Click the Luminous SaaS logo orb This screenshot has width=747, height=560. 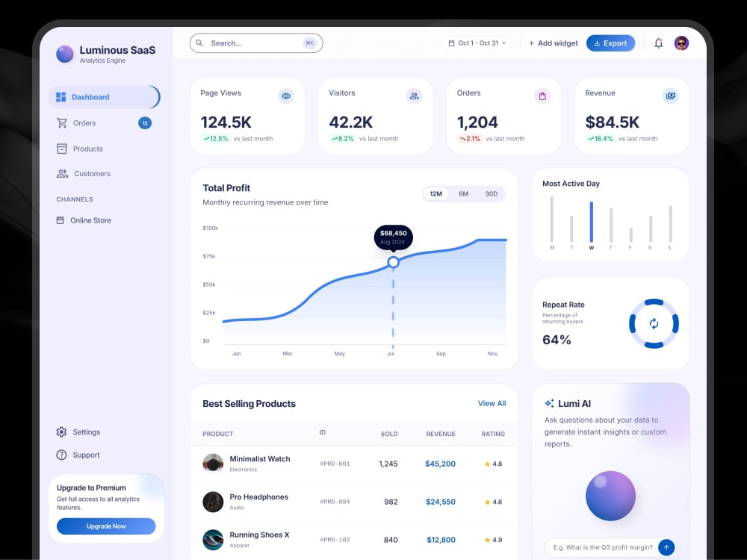point(65,55)
